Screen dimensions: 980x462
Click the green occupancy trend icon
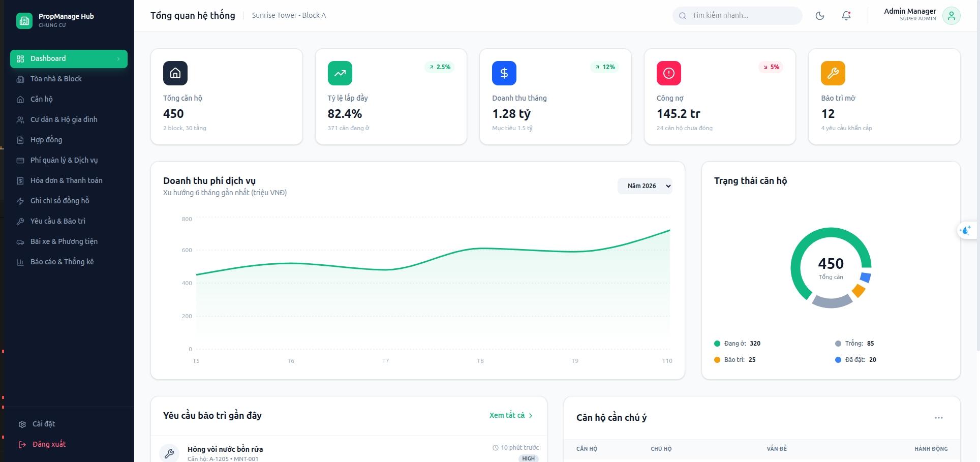[340, 73]
